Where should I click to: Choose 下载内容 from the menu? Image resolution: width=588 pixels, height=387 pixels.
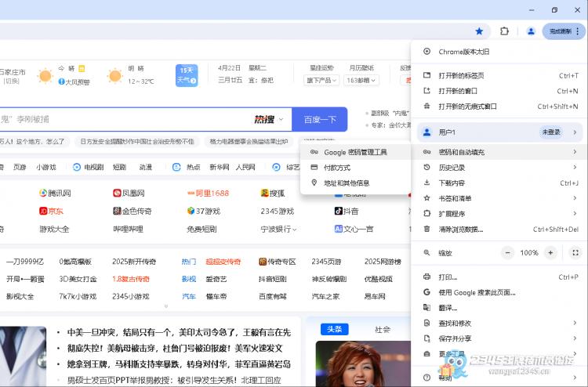pos(500,183)
